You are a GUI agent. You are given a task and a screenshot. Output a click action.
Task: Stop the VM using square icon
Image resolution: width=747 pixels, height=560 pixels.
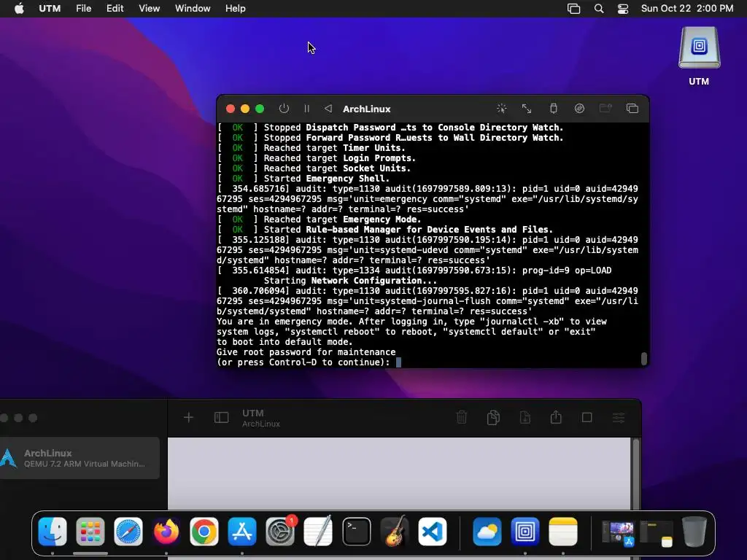[587, 418]
